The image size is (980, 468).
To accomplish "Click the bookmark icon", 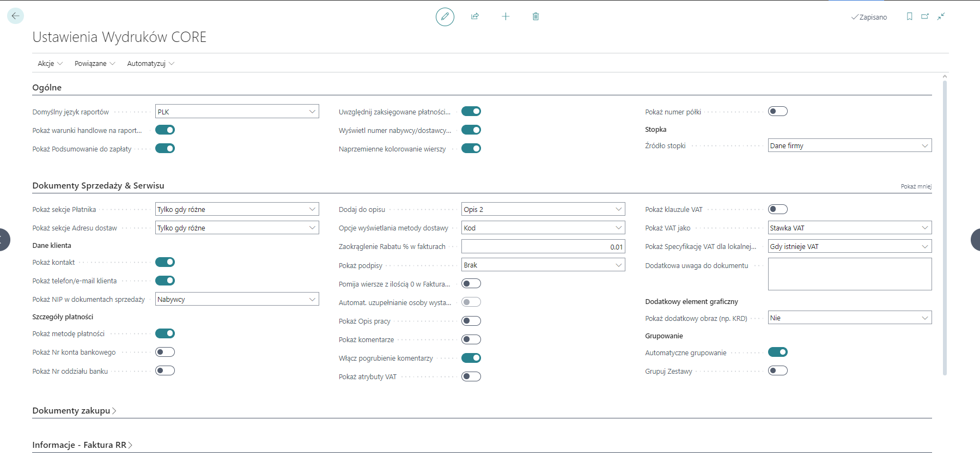I will pyautogui.click(x=909, y=16).
